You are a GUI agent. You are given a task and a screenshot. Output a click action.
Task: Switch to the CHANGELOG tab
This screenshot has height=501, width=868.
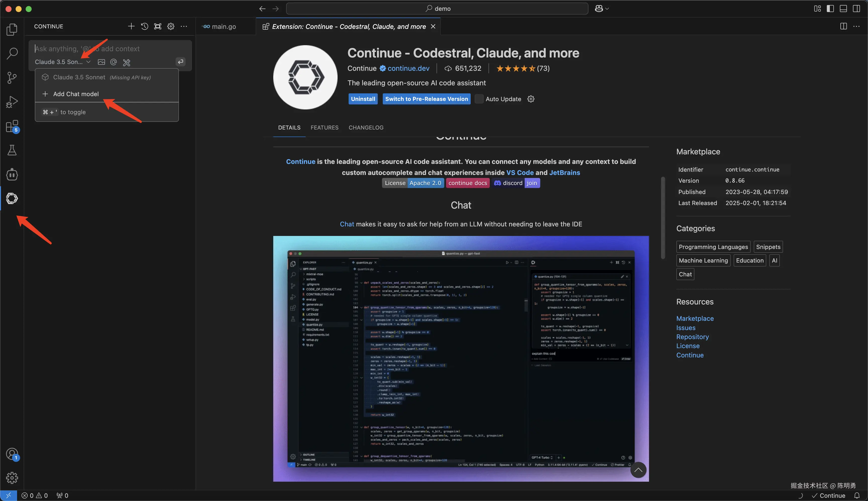[366, 128]
